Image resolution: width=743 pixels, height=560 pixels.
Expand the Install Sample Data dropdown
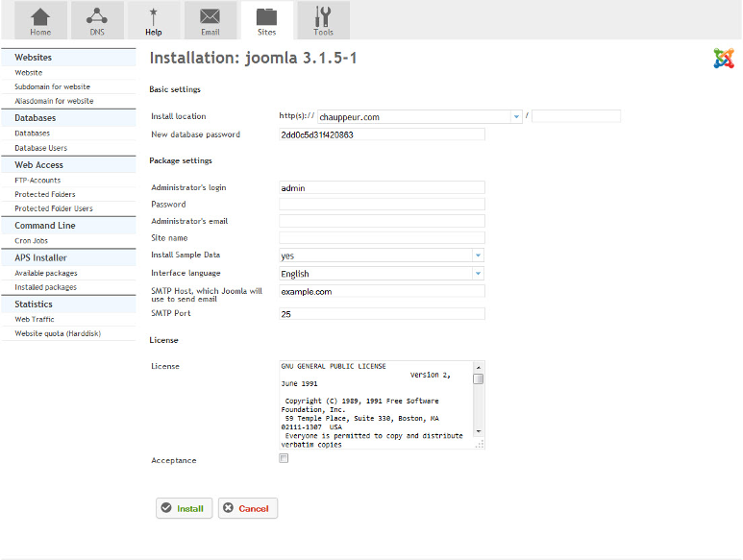pyautogui.click(x=478, y=256)
